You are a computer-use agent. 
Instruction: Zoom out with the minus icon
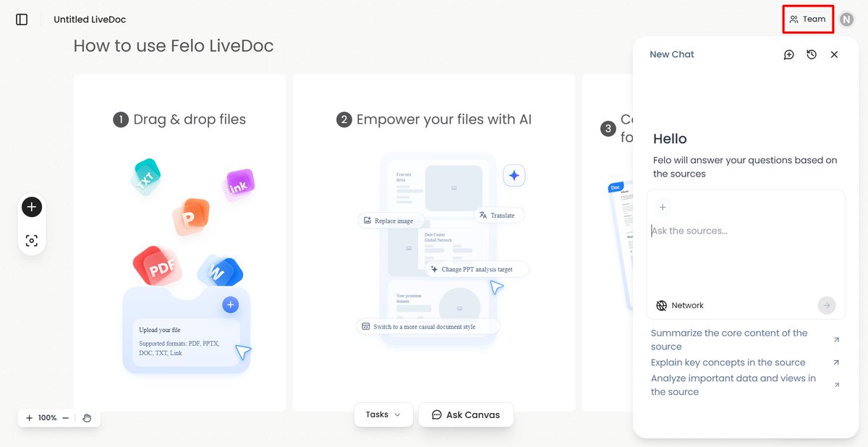(x=65, y=418)
